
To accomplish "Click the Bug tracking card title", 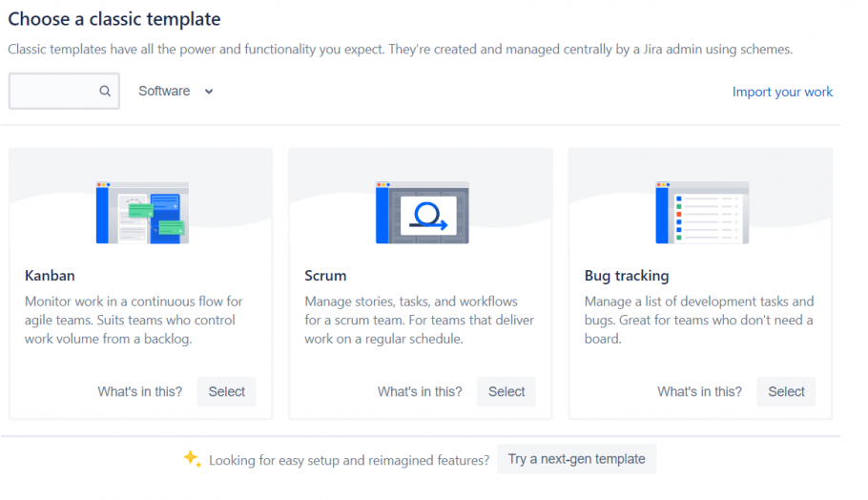I will coord(627,276).
